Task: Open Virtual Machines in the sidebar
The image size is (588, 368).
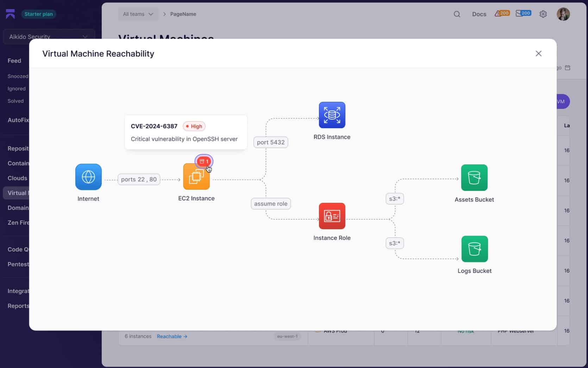Action: [16, 193]
